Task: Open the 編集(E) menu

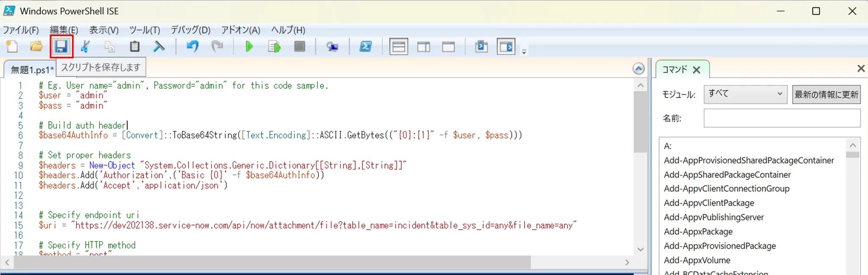Action: [x=64, y=30]
